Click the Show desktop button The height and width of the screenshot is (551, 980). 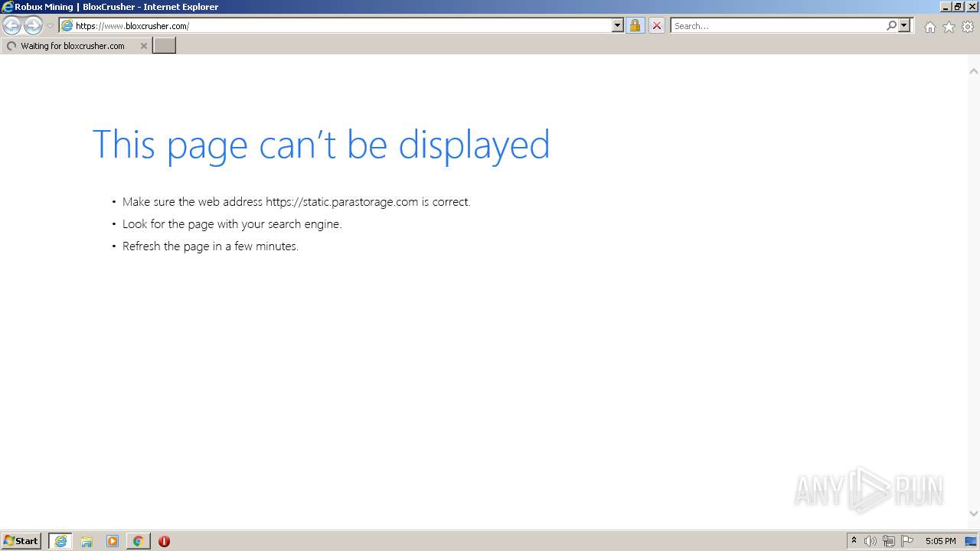coord(972,541)
